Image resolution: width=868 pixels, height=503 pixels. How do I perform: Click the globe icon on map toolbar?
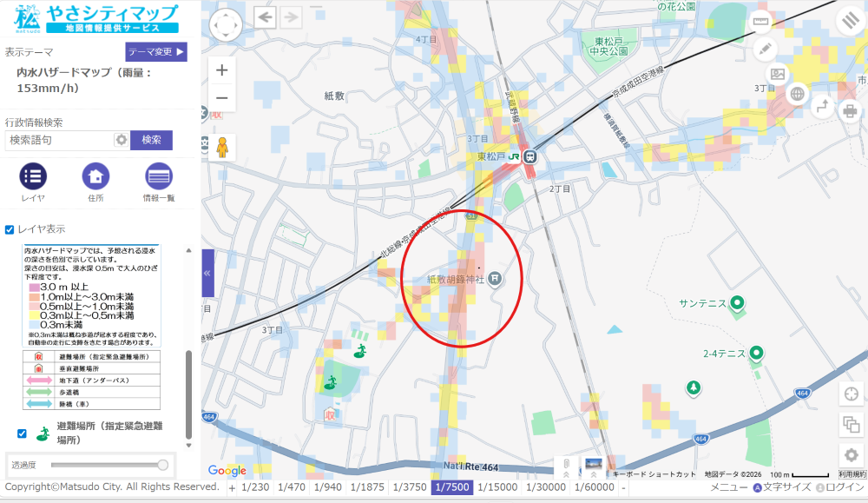click(x=797, y=94)
